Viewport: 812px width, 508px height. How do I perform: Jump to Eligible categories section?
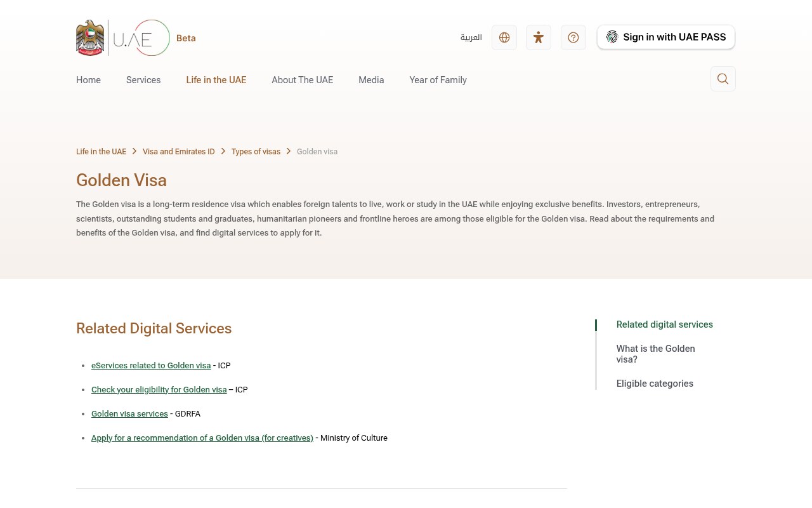point(655,384)
